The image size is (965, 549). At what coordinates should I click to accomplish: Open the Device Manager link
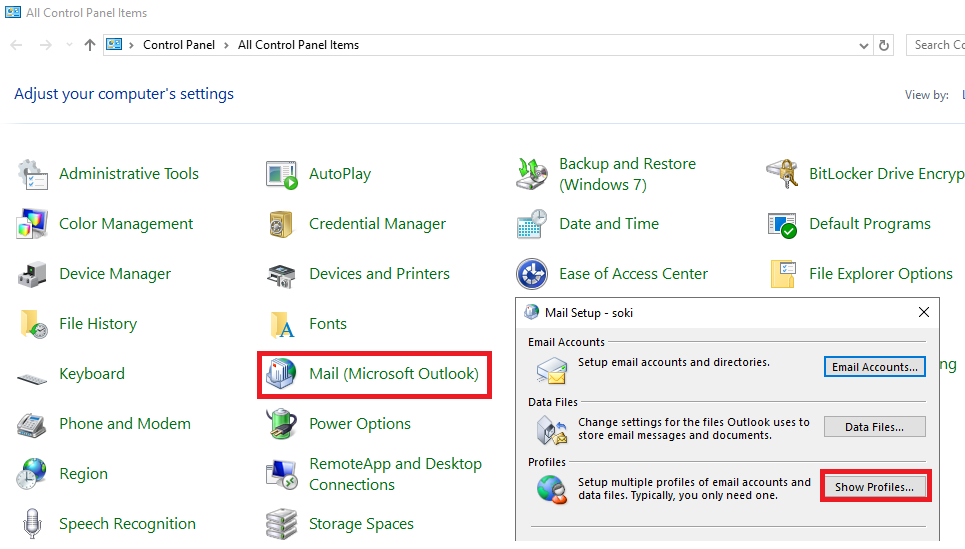coord(115,274)
